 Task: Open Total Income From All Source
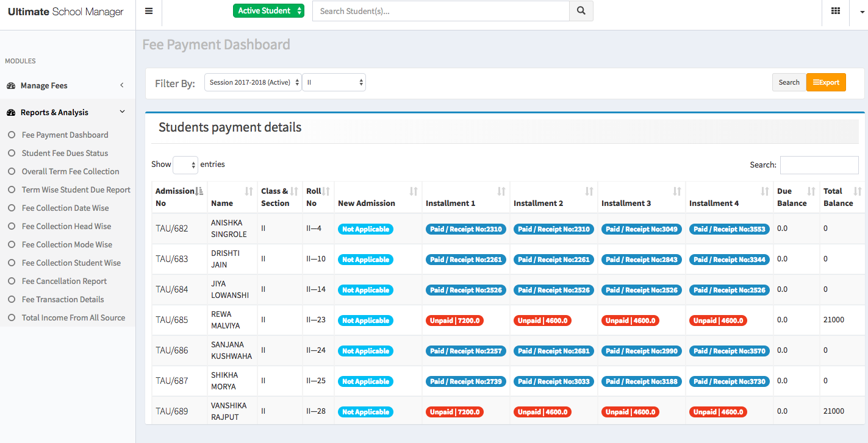(74, 318)
